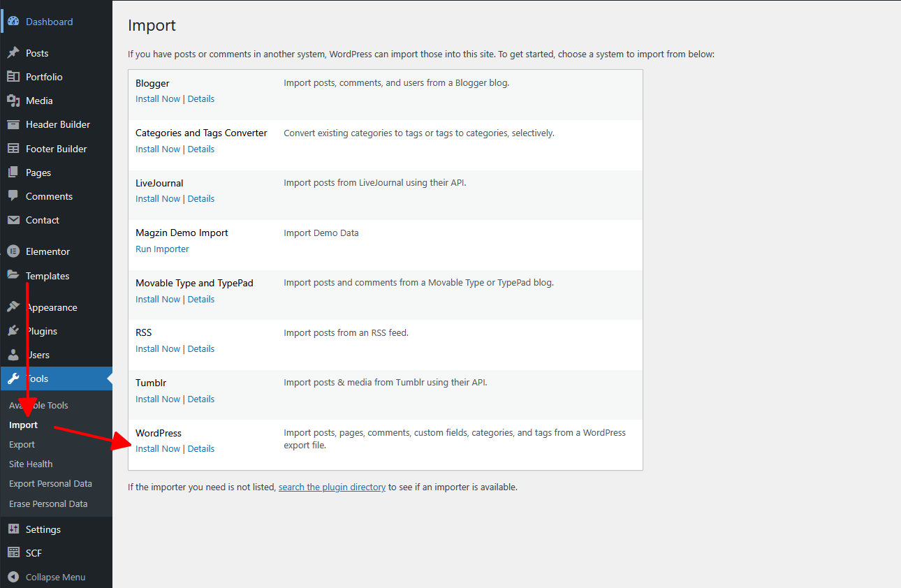
Task: View Details for Blogger importer
Action: pos(201,99)
